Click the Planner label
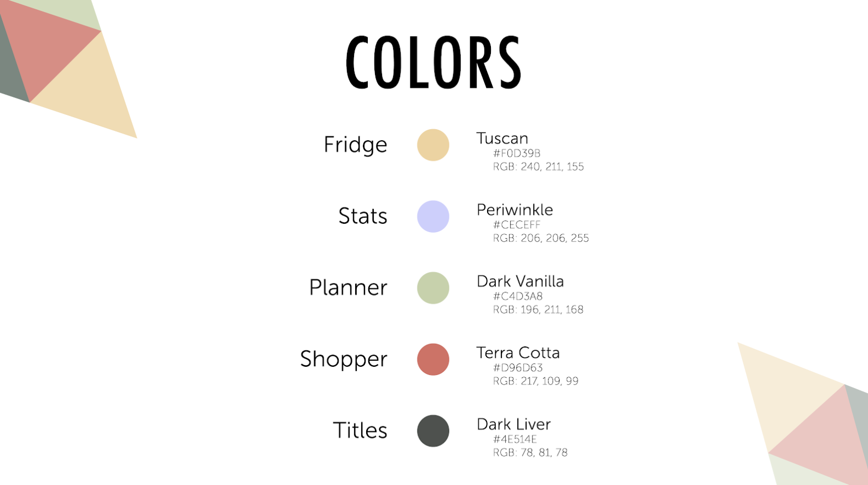 pos(348,288)
